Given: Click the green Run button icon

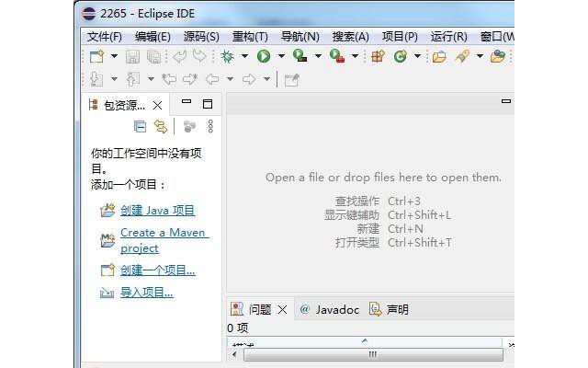Looking at the screenshot, I should (264, 56).
